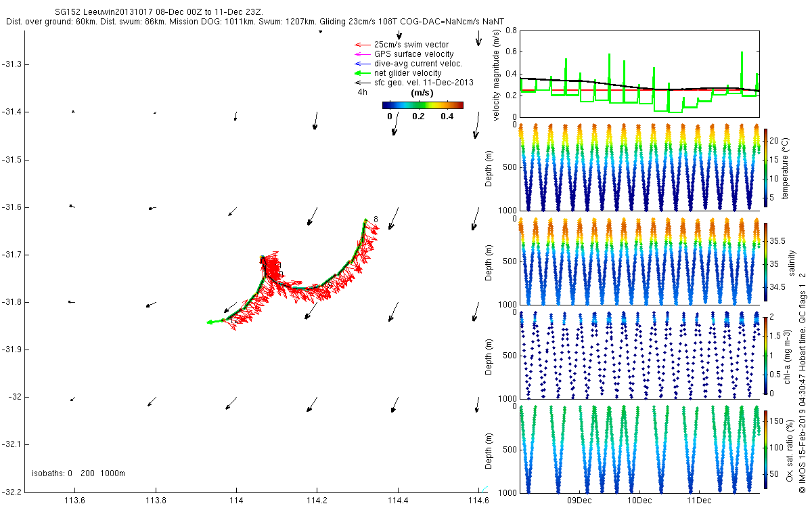Click 'Depth (m)' label of the chl-a panel
This screenshot has height=508, width=812.
[489, 356]
